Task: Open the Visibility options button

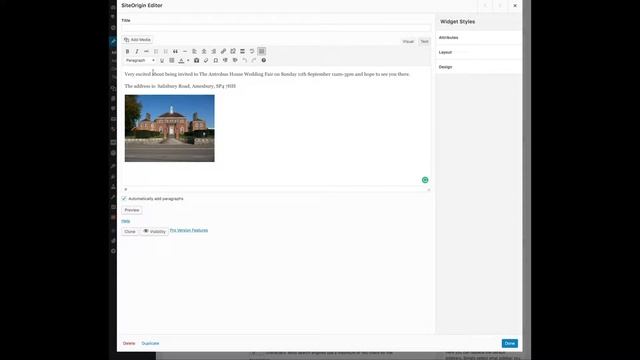Action: (x=154, y=231)
